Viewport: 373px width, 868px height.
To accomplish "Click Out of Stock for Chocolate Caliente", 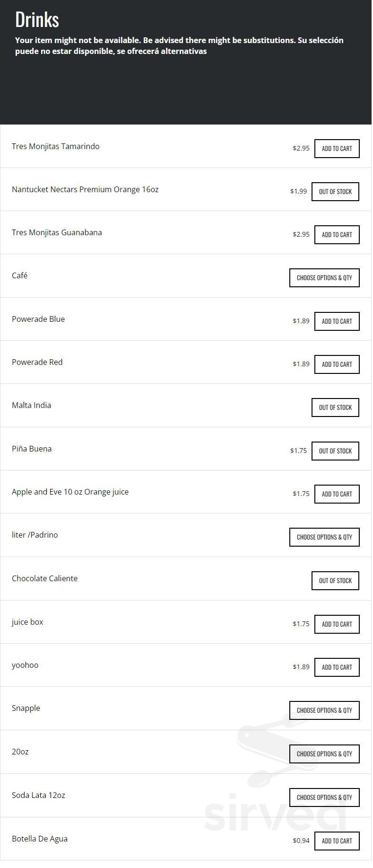I will pos(335,581).
